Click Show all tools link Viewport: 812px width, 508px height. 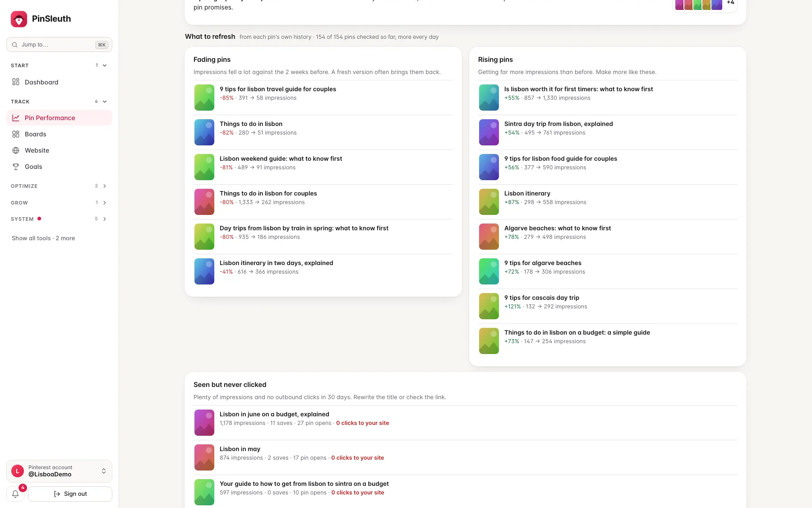coord(43,238)
